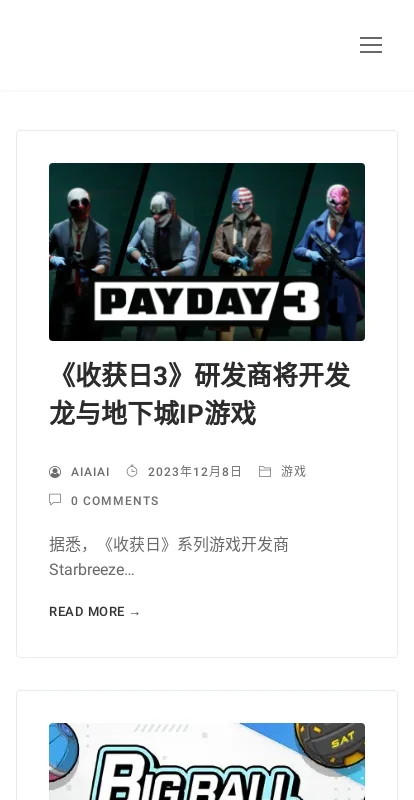
Task: Open the 0 COMMENTS link
Action: [x=115, y=501]
